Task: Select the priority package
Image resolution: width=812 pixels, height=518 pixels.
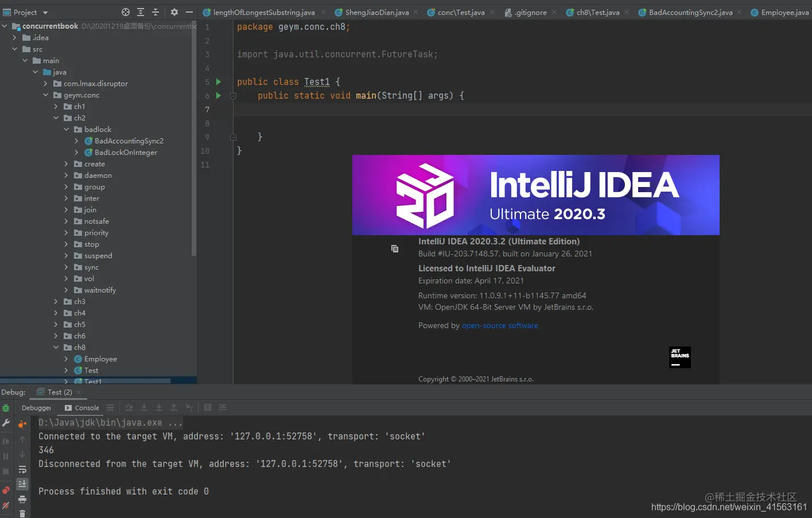Action: (96, 232)
